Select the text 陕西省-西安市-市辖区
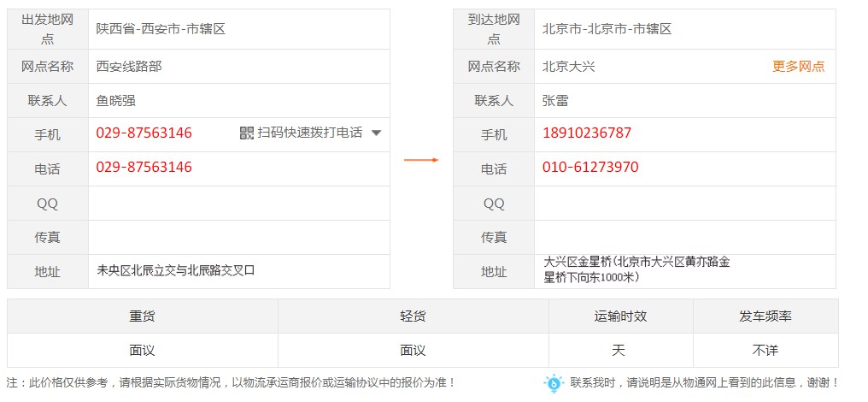 coord(161,29)
